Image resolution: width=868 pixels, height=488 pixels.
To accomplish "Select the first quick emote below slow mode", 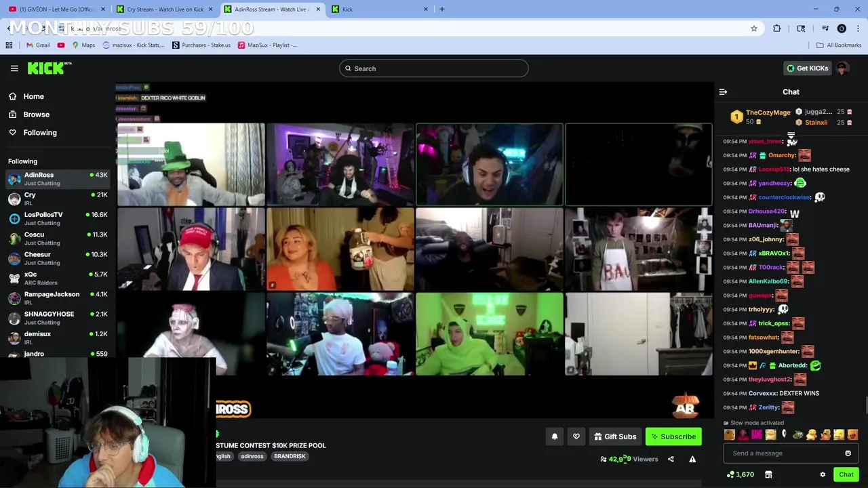I will point(730,435).
